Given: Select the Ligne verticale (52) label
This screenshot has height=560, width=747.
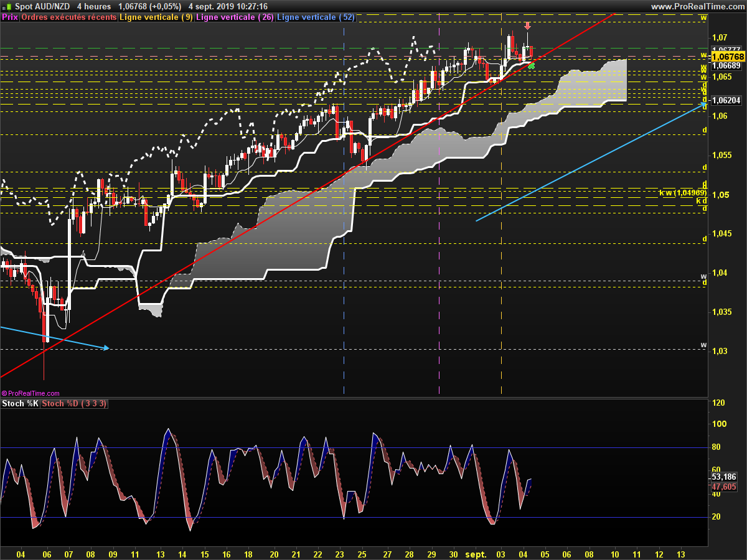Looking at the screenshot, I should 316,17.
